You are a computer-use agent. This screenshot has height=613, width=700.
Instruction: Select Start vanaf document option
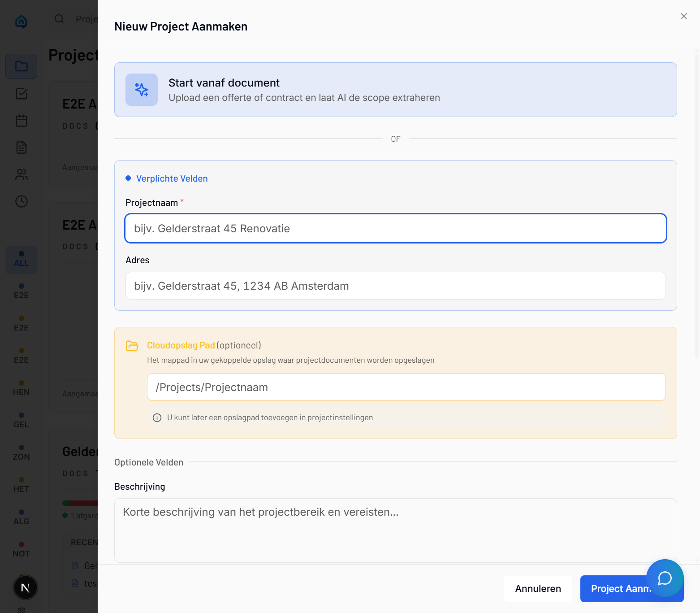click(x=395, y=90)
